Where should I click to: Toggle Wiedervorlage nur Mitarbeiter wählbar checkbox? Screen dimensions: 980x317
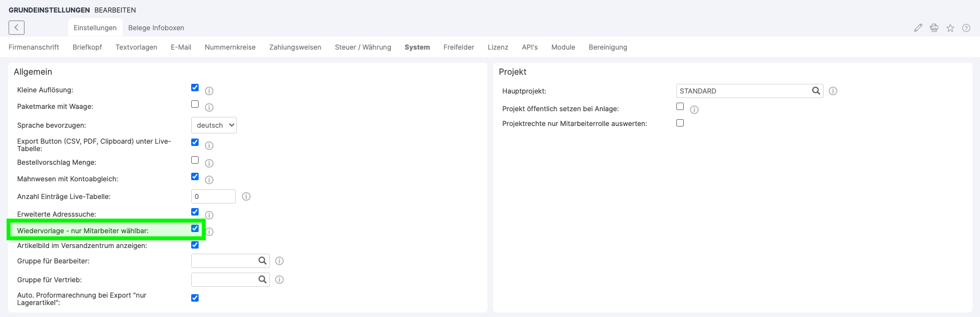[x=195, y=229]
